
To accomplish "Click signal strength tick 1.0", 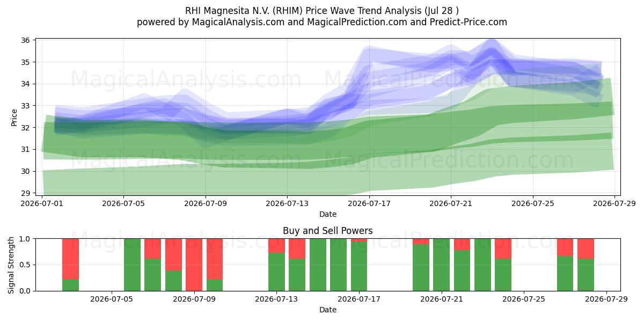I will coord(26,238).
